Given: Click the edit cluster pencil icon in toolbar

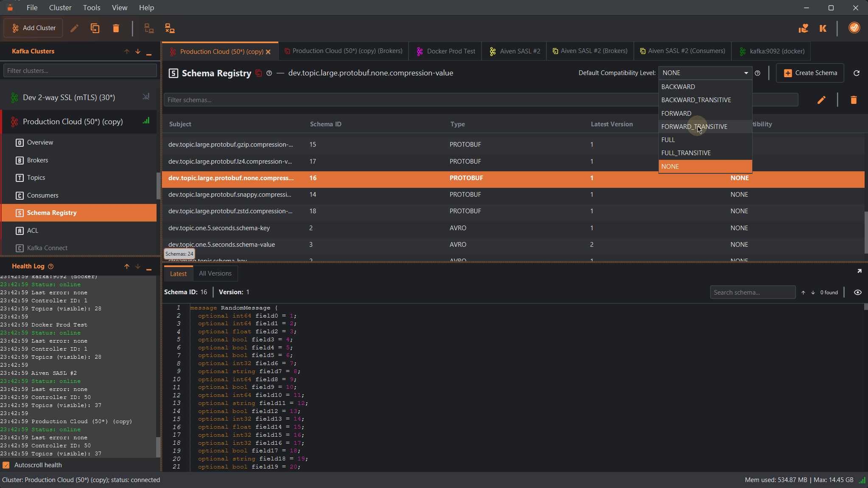Looking at the screenshot, I should (x=74, y=28).
